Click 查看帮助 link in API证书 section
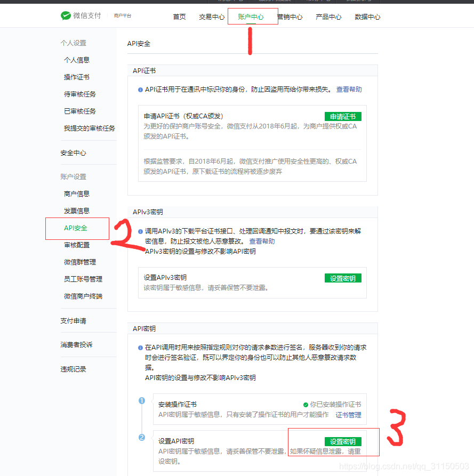The image size is (474, 476). point(349,89)
